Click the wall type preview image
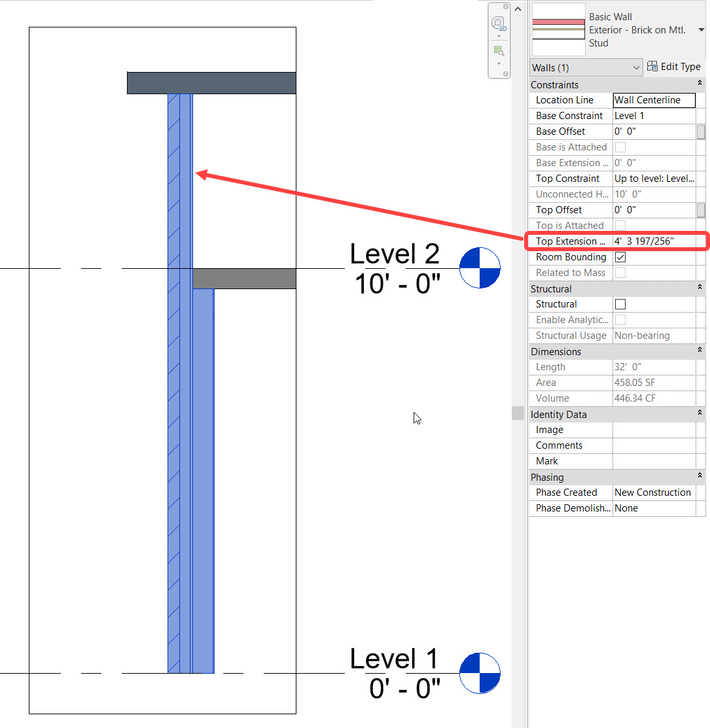The height and width of the screenshot is (728, 710). click(558, 29)
